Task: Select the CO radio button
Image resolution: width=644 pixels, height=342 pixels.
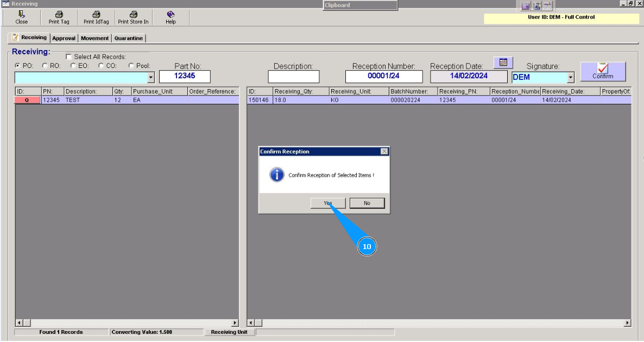Action: pyautogui.click(x=101, y=65)
